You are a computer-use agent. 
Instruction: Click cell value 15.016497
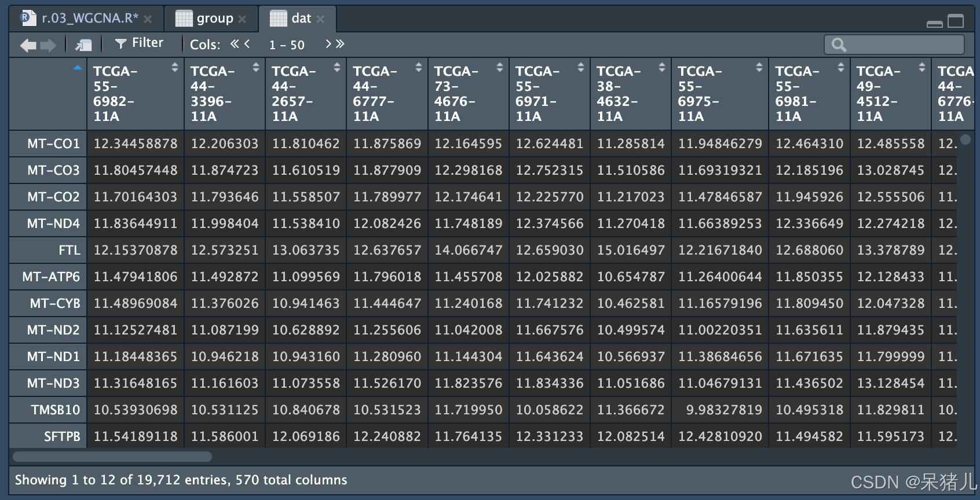(x=631, y=250)
